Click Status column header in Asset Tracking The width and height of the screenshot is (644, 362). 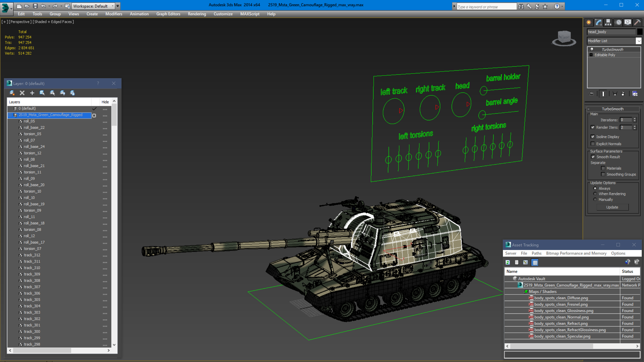tap(630, 271)
